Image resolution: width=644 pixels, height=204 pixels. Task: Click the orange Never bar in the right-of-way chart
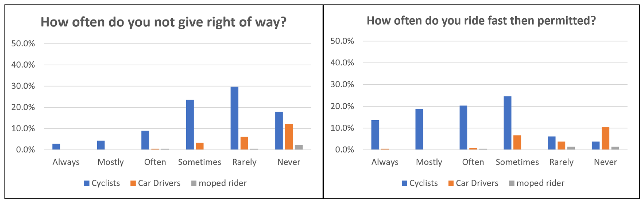289,137
